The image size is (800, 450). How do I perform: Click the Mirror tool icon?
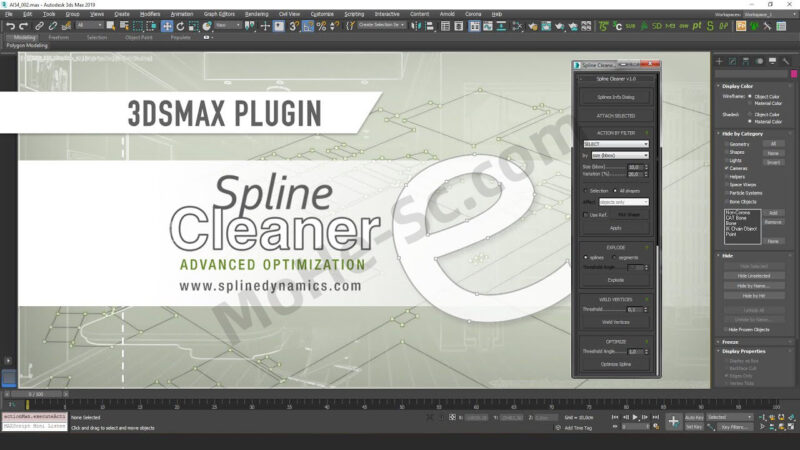[416, 26]
